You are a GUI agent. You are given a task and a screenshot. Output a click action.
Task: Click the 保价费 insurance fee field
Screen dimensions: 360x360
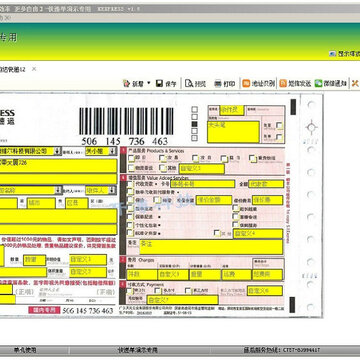tap(268, 200)
